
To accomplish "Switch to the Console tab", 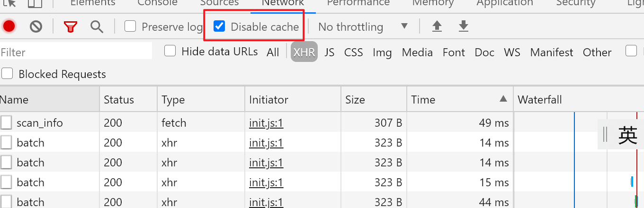I will coord(157,3).
